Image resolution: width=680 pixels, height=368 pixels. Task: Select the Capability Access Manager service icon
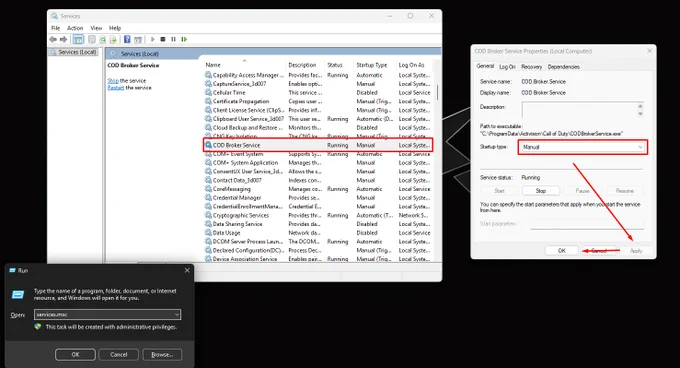[x=208, y=75]
